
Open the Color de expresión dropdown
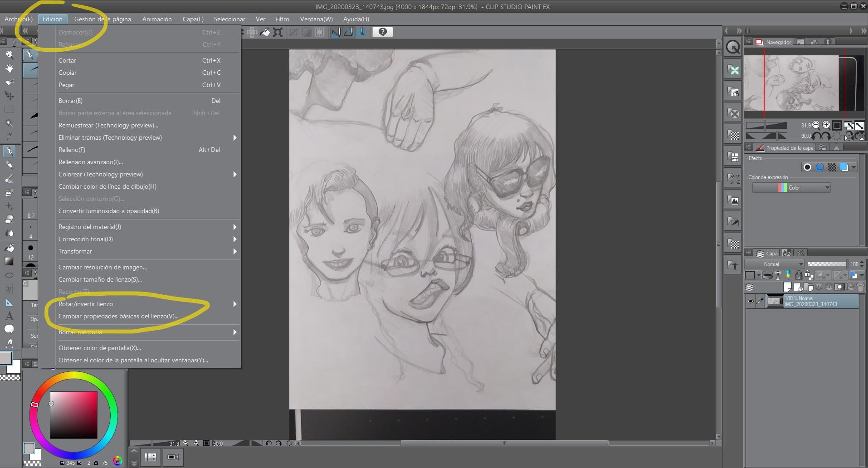[791, 188]
